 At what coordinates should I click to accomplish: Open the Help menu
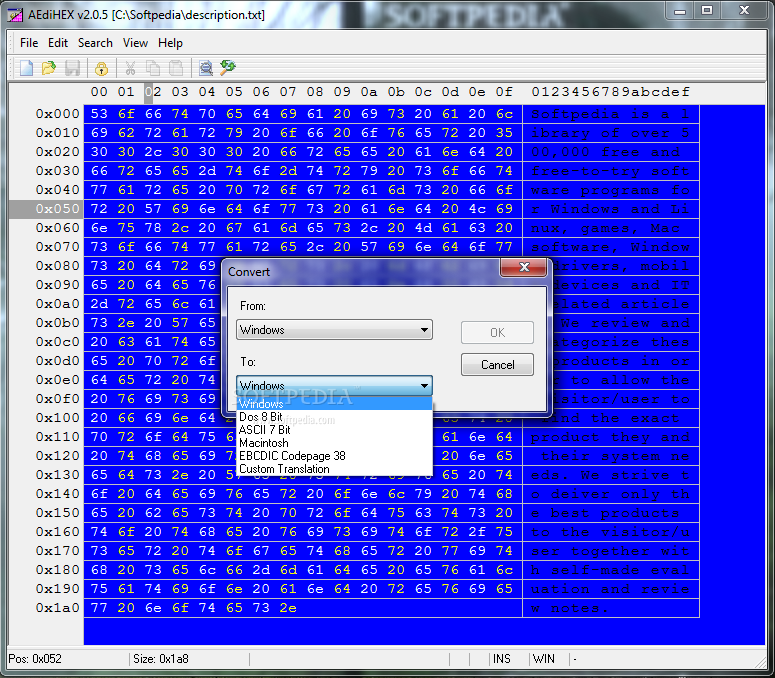pyautogui.click(x=171, y=43)
